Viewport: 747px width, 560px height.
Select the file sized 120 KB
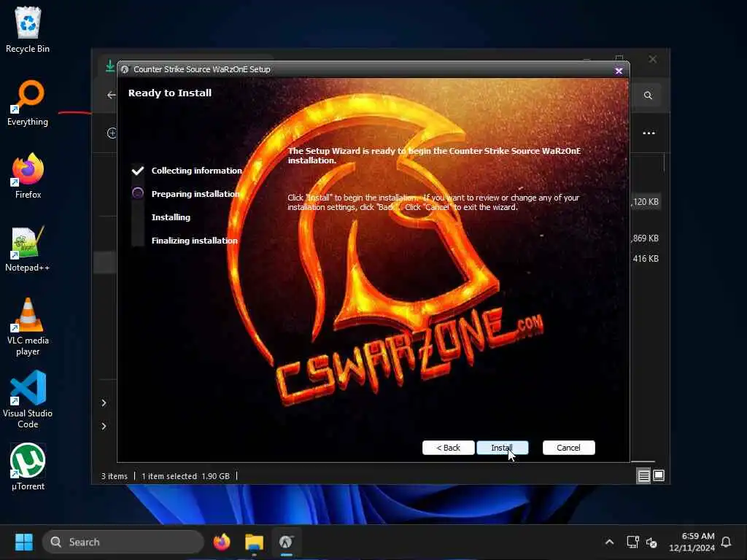click(x=646, y=202)
